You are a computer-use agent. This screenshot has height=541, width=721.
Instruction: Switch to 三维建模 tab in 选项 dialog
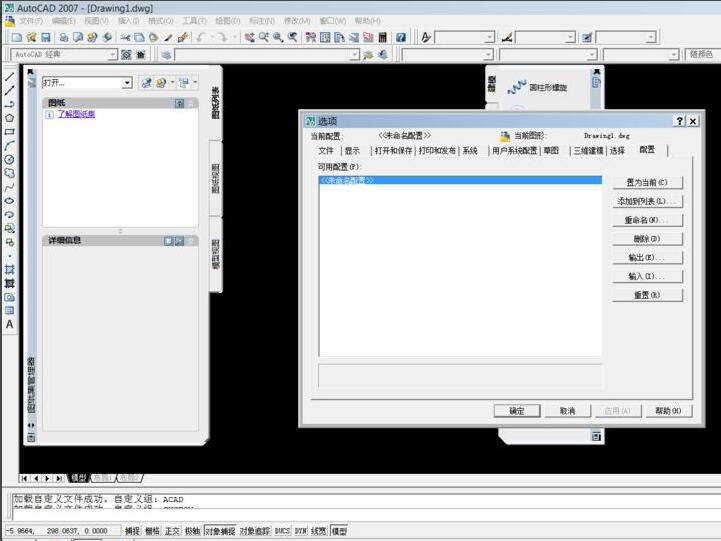tap(588, 150)
